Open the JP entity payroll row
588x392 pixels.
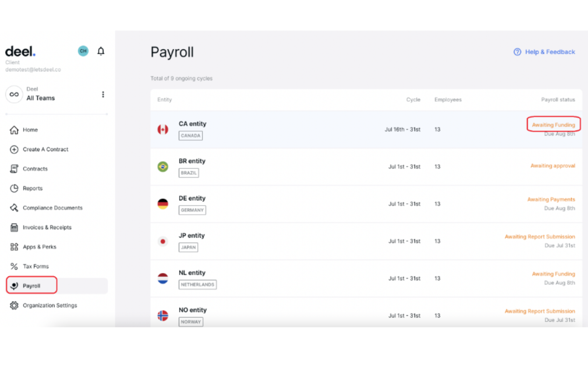[x=366, y=241]
